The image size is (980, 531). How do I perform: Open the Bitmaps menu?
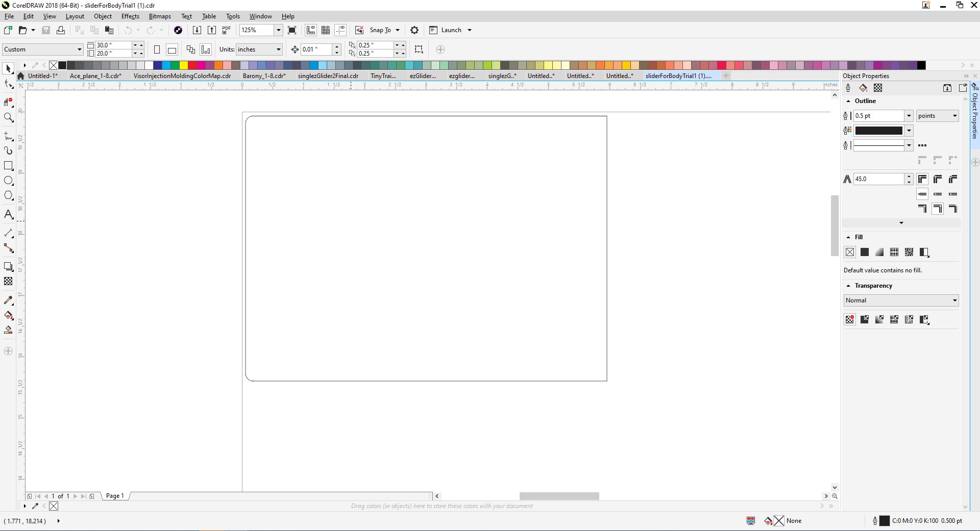(160, 16)
